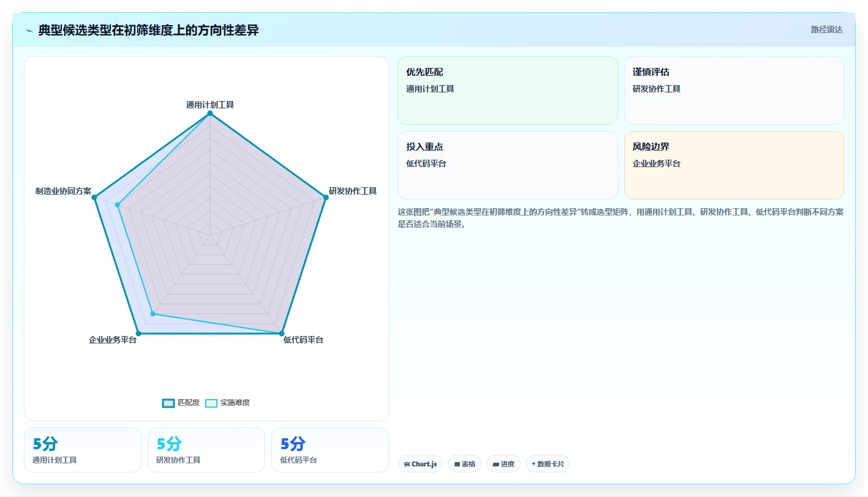Toggle the 匹配度 legend swatch

168,403
